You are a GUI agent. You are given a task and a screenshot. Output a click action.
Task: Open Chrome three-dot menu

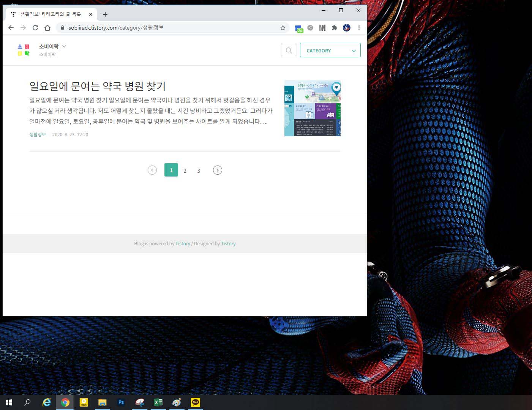tap(359, 28)
